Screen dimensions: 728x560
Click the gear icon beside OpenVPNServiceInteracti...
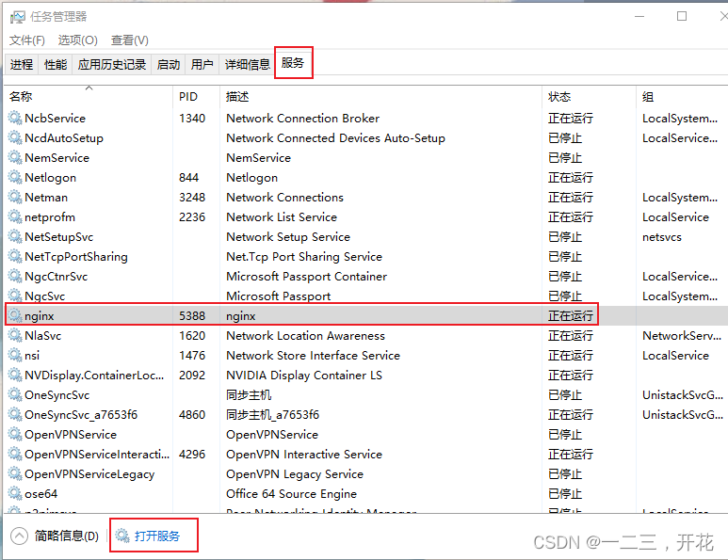[15, 455]
